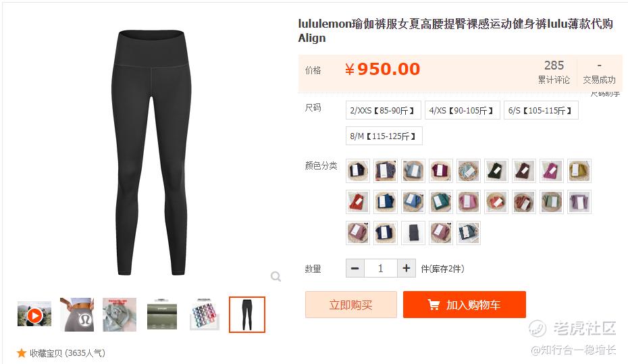Play the product video thumbnail
The image size is (628, 364).
(x=34, y=315)
